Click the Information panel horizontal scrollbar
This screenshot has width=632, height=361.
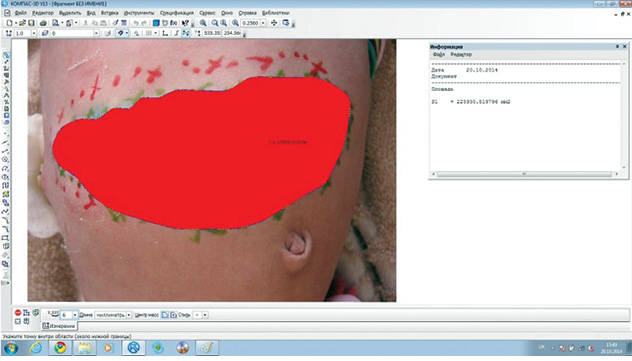click(x=524, y=174)
